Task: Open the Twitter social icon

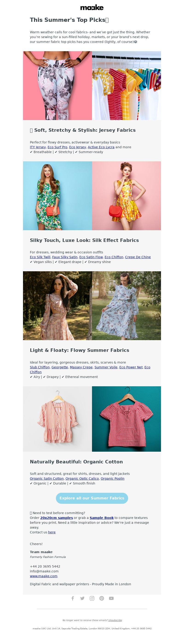Action: click(82, 598)
